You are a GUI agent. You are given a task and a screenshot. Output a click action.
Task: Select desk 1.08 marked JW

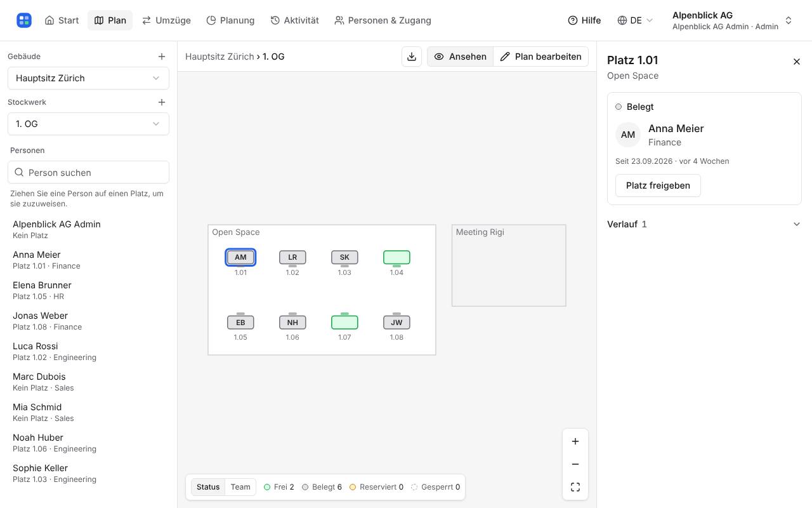tap(396, 323)
